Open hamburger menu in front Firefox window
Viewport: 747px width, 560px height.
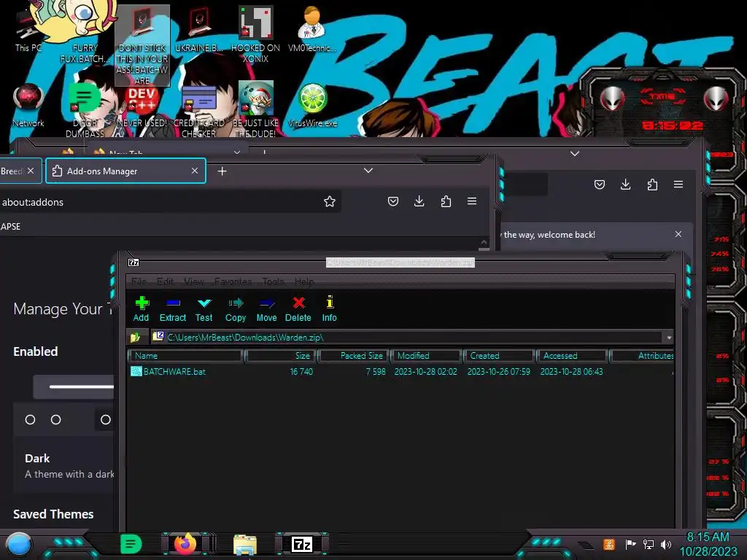472,201
